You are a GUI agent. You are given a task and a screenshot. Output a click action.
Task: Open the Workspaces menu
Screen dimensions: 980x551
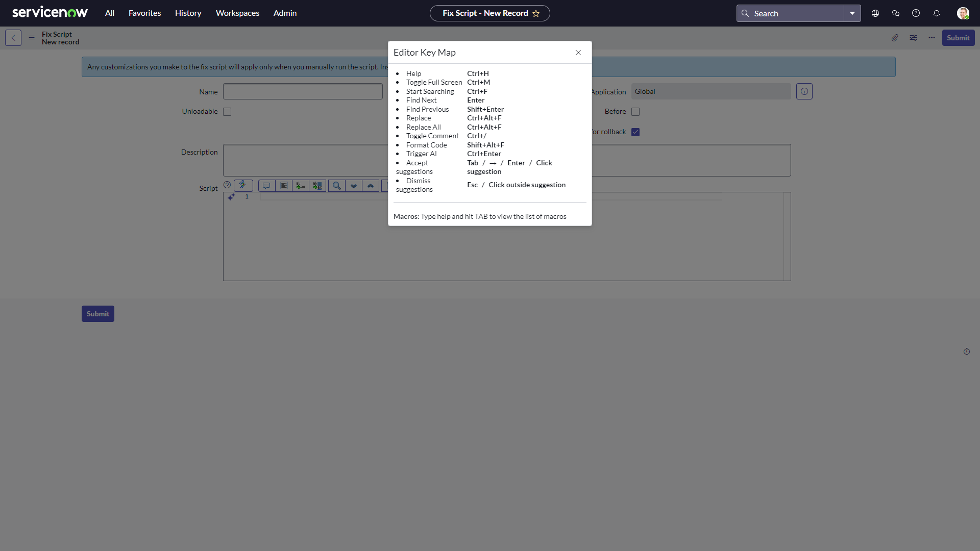point(237,13)
